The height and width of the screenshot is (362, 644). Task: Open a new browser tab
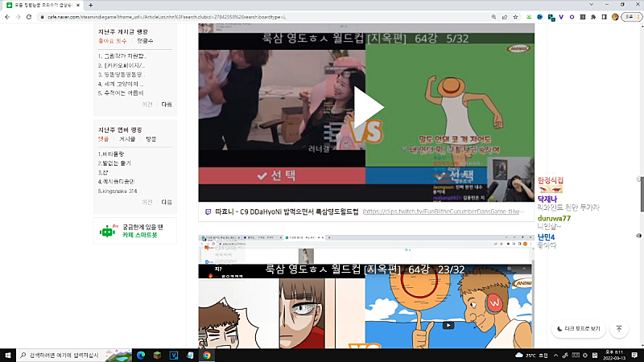click(91, 6)
